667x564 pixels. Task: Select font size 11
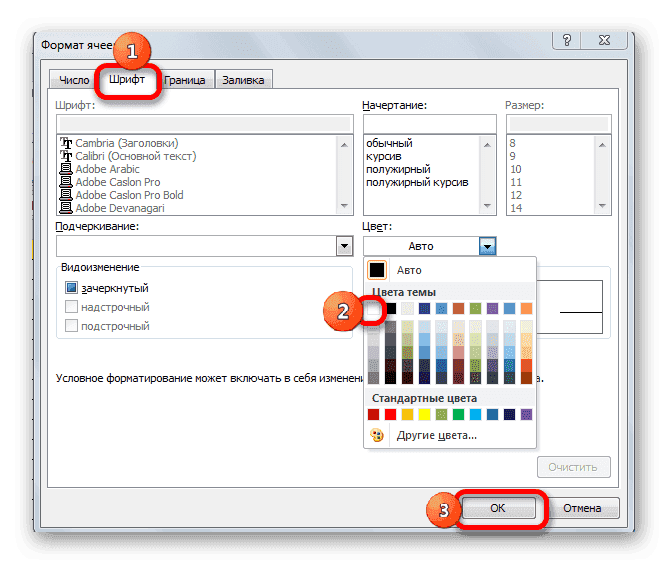coord(516,182)
